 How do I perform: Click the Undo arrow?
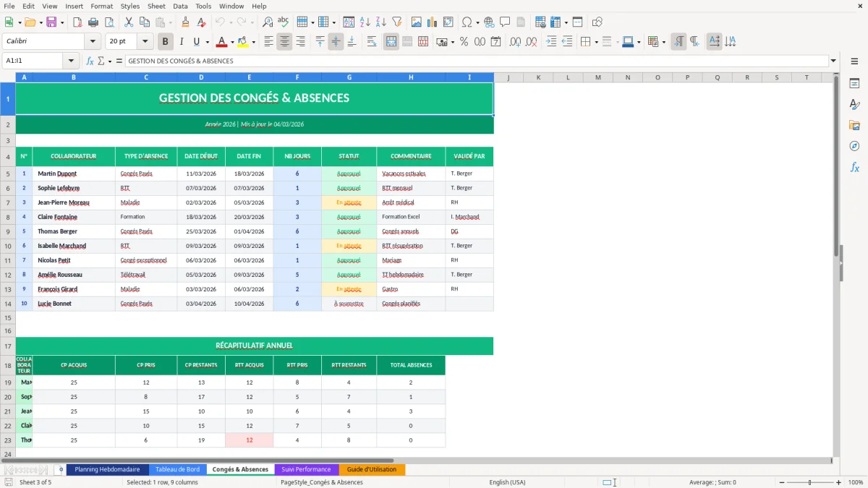coord(220,22)
